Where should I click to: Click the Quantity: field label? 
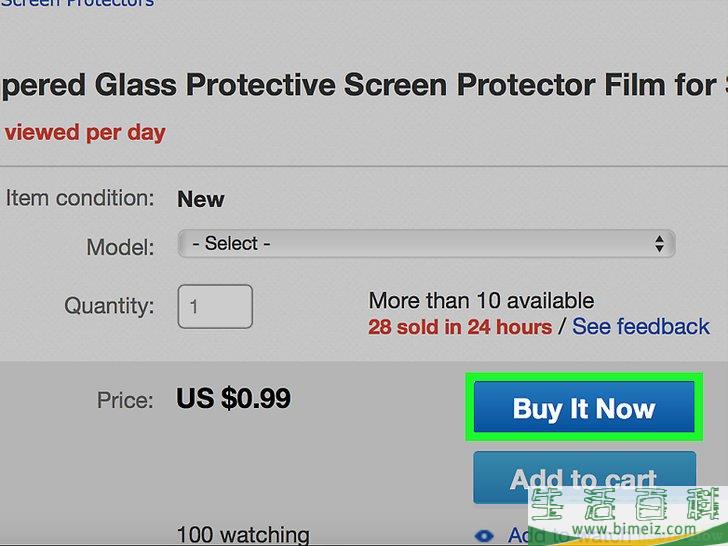pyautogui.click(x=109, y=306)
